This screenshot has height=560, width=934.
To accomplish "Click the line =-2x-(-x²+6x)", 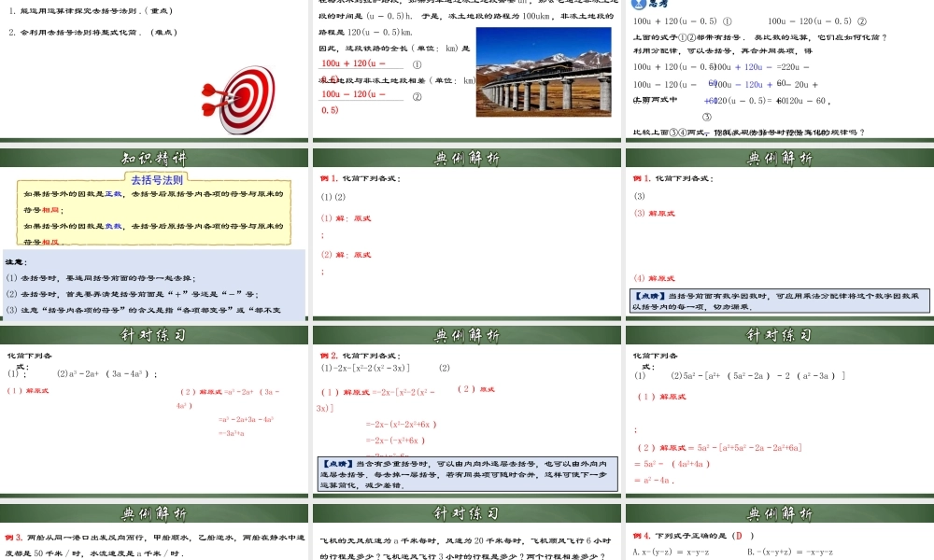I will [395, 441].
